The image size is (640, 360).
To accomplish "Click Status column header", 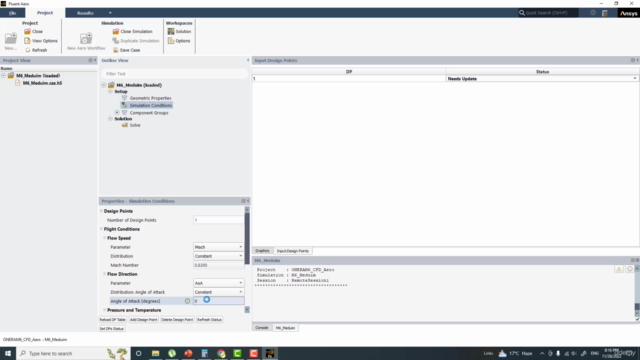I will (542, 72).
